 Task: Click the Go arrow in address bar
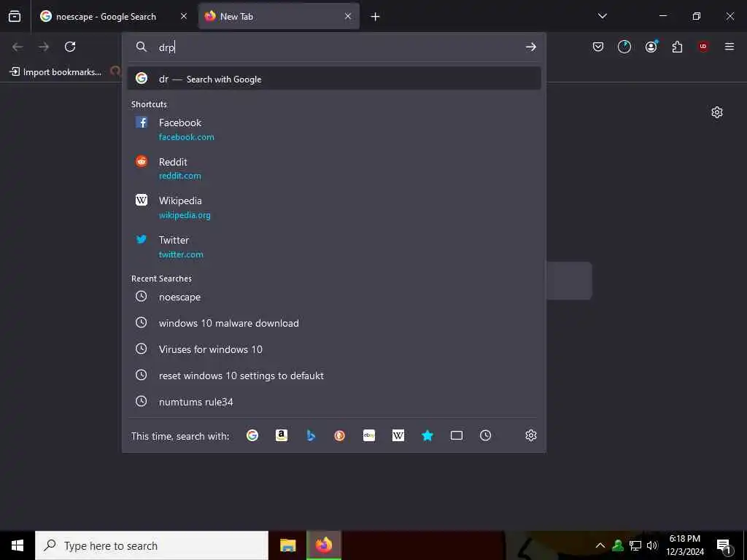(531, 47)
